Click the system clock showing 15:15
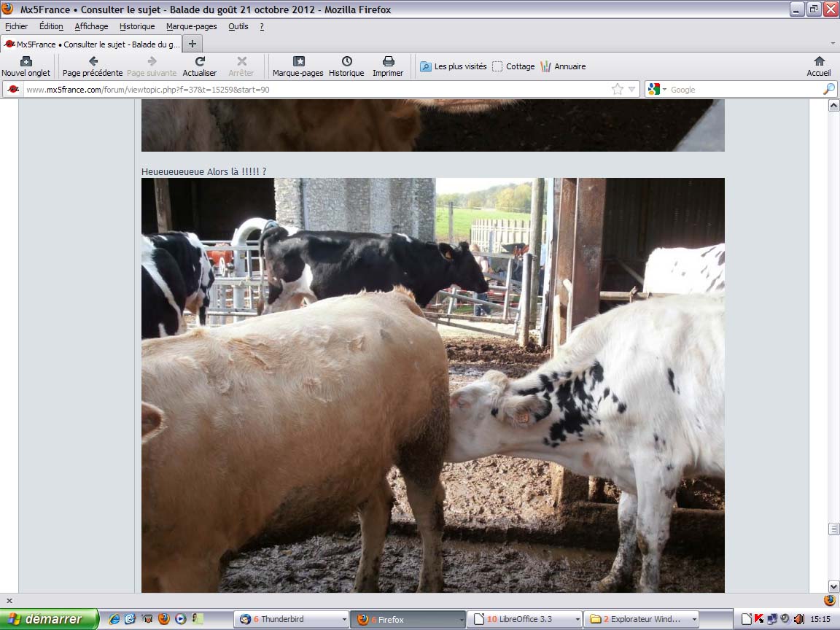The height and width of the screenshot is (630, 840). click(x=820, y=619)
